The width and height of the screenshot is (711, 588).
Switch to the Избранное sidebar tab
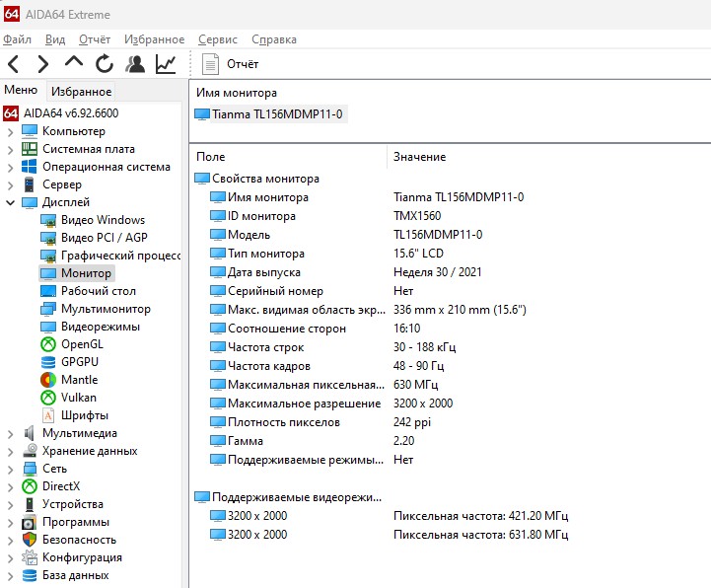pyautogui.click(x=81, y=92)
